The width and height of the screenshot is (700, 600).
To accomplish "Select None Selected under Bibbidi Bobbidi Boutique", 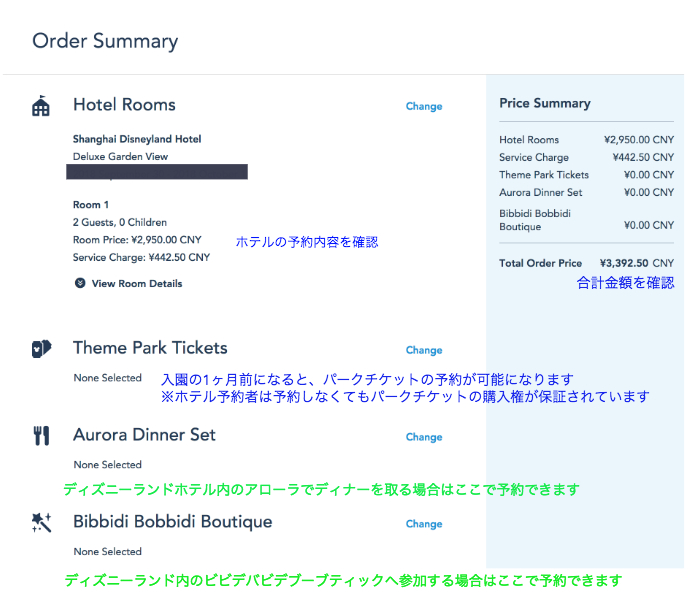I will click(108, 551).
